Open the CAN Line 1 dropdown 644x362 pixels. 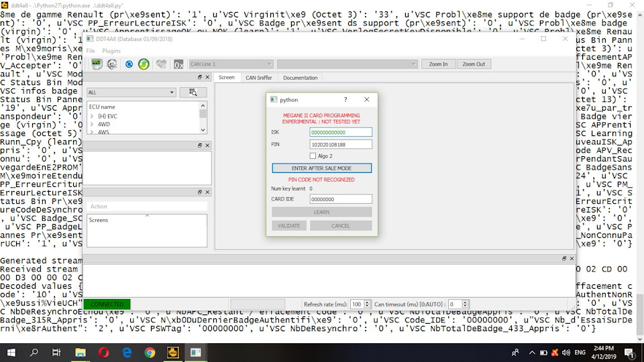[x=231, y=64]
